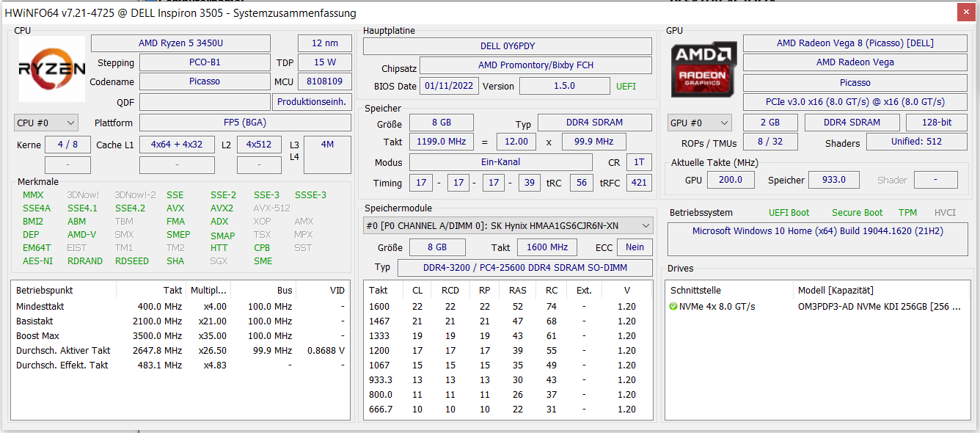Click the Produktionseinh. field

coord(312,102)
